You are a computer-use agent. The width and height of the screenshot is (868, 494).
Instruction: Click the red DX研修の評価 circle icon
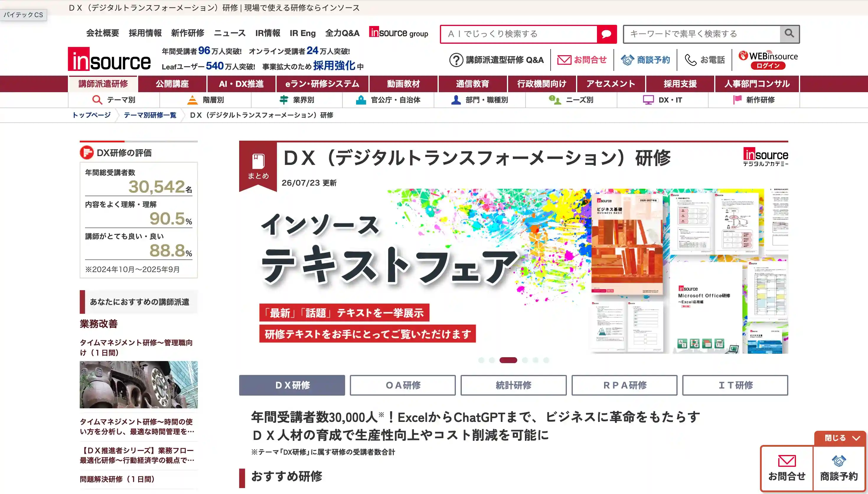(87, 152)
